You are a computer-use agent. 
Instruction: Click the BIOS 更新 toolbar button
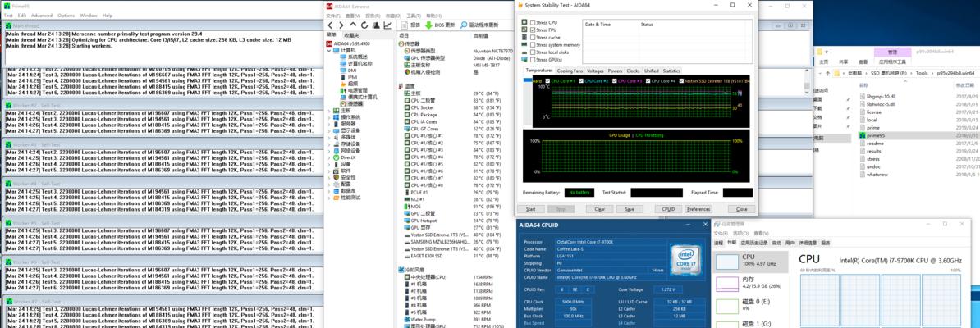pos(440,25)
